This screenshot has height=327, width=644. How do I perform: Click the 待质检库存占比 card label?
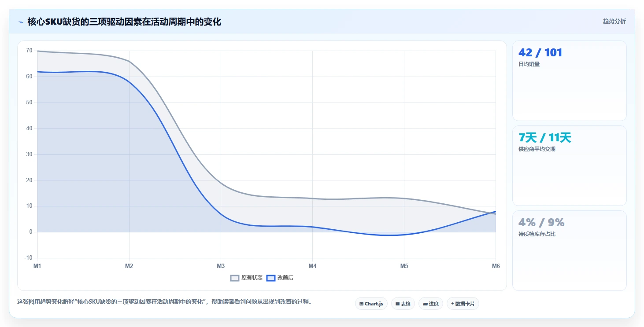pyautogui.click(x=537, y=234)
